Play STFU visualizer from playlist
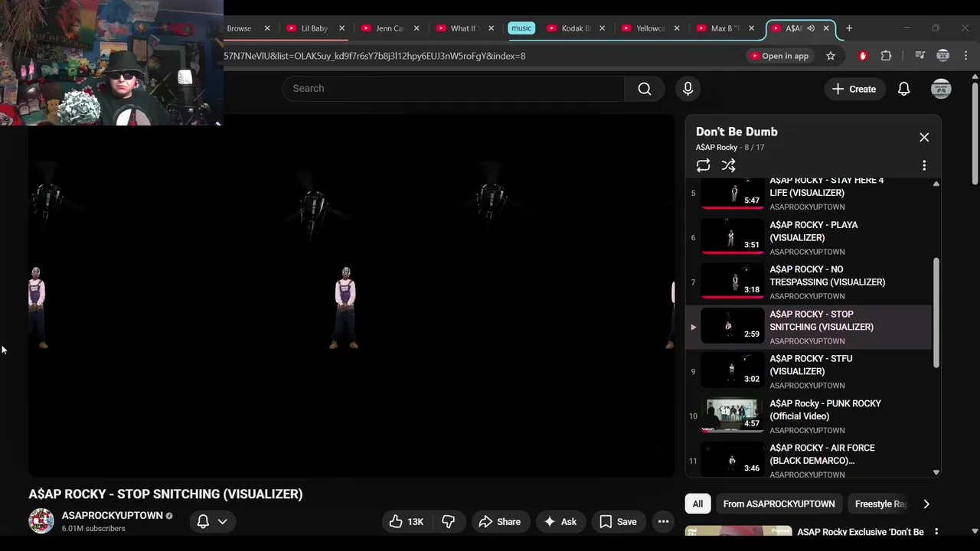The width and height of the screenshot is (980, 551). (808, 372)
